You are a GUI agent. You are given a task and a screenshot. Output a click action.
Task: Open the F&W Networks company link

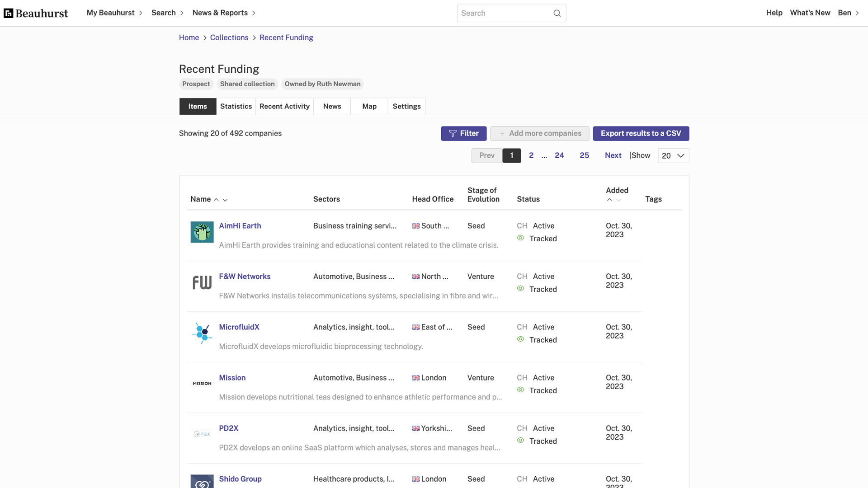pyautogui.click(x=245, y=277)
